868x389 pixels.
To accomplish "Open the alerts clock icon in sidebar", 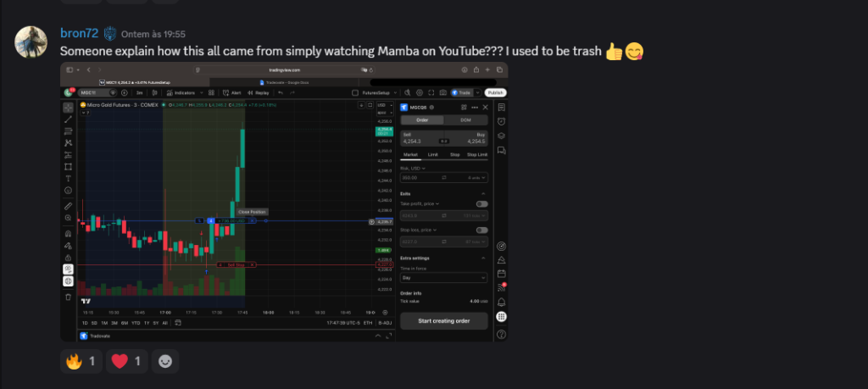I will click(501, 121).
